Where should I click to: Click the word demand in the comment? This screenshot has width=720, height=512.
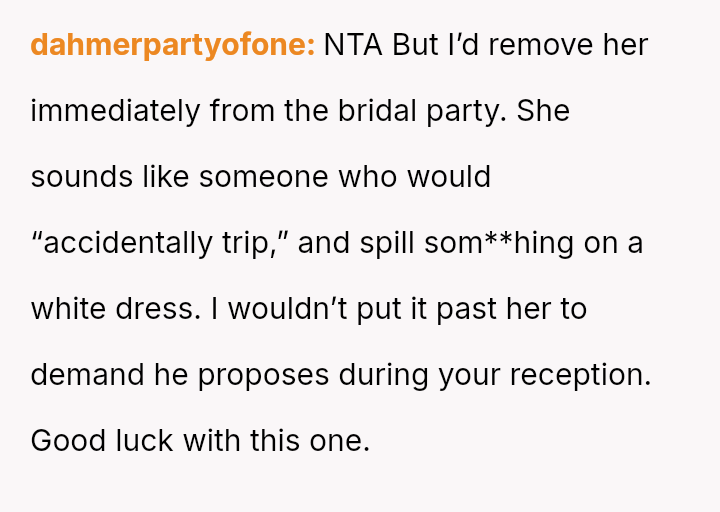[87, 375]
